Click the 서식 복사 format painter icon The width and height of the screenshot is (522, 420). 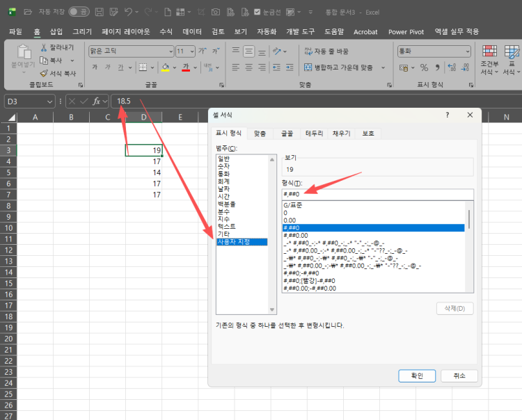[43, 73]
